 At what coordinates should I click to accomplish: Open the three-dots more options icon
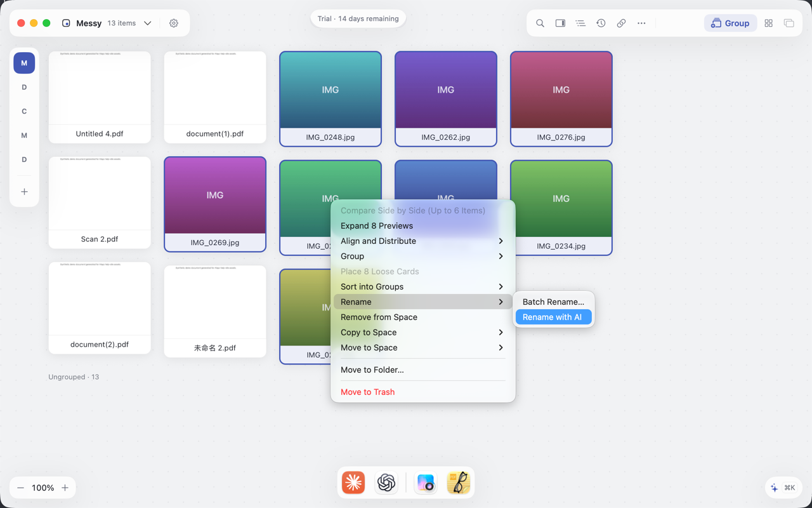coord(641,23)
